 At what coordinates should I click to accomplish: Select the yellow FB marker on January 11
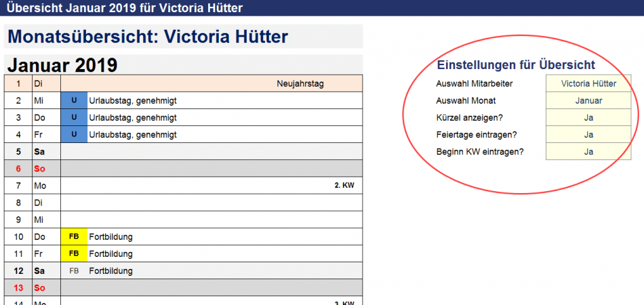point(74,253)
